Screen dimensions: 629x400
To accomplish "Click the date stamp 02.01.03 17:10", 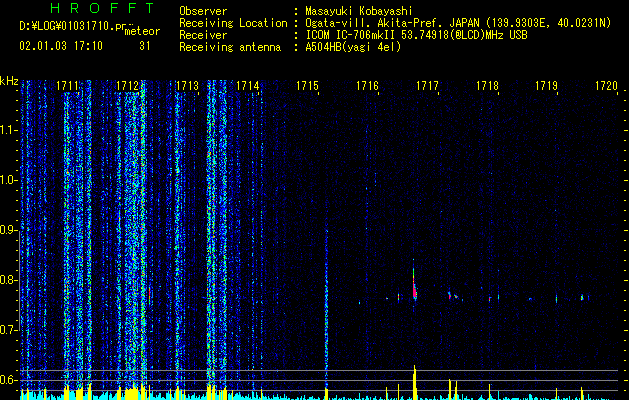I will [x=61, y=46].
